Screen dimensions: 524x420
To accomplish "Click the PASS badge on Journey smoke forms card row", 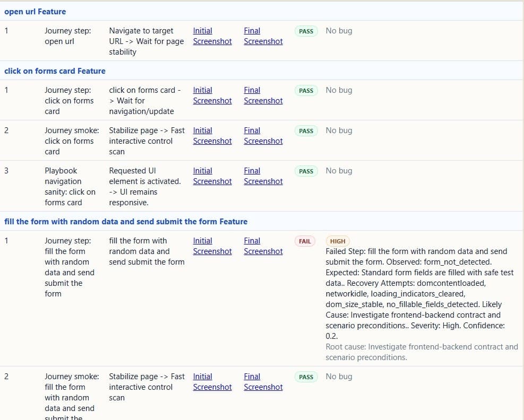I will point(306,130).
